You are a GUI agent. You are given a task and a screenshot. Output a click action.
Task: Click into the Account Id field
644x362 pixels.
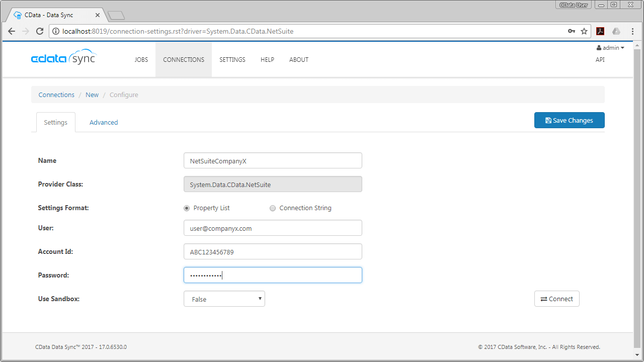point(273,252)
